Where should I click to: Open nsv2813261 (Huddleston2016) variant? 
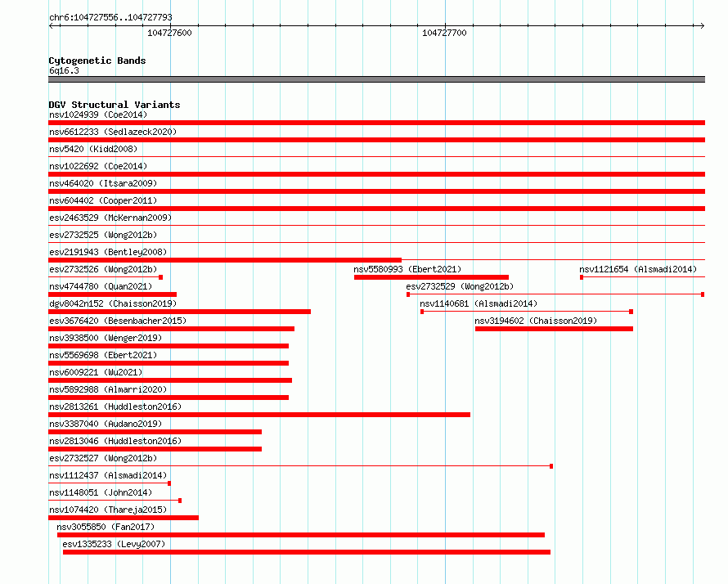[115, 407]
